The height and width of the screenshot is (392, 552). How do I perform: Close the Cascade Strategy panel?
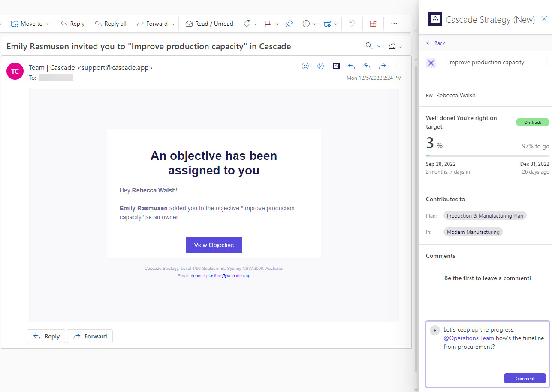click(544, 19)
